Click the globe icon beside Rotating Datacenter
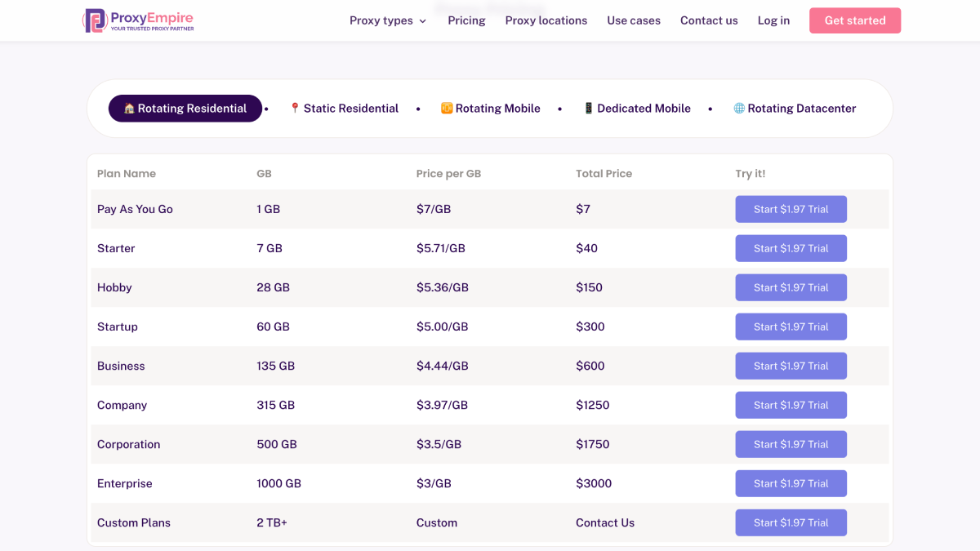Image resolution: width=980 pixels, height=551 pixels. tap(739, 109)
